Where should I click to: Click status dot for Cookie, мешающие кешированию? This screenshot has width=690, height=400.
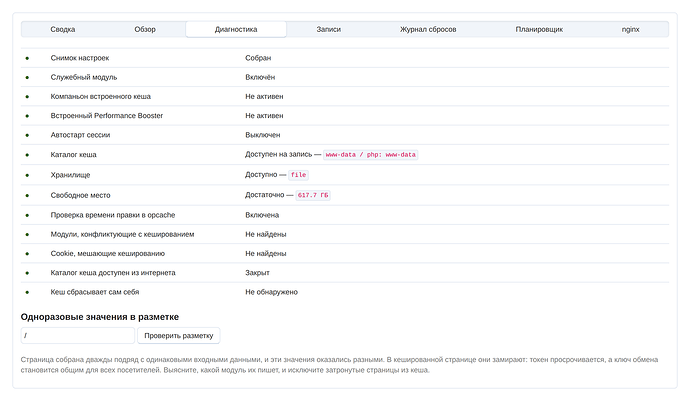(x=27, y=254)
